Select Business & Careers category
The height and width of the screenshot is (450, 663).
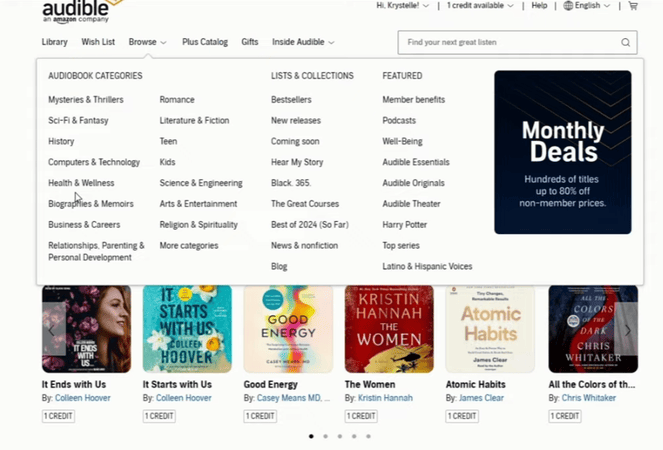point(84,225)
